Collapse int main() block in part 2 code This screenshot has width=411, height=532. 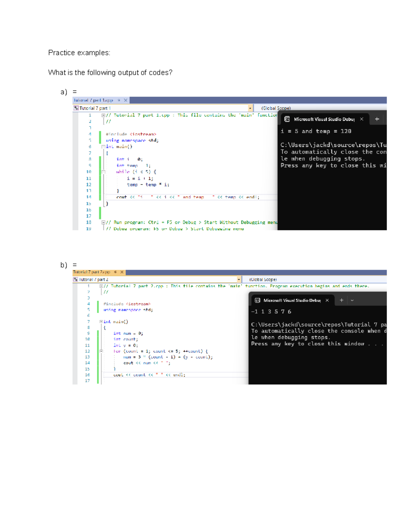pyautogui.click(x=101, y=322)
